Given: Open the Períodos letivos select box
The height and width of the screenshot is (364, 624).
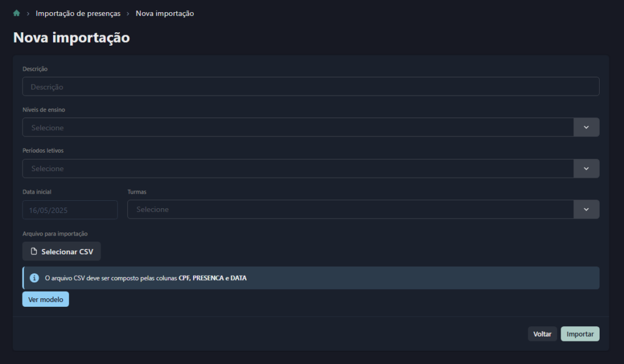Looking at the screenshot, I should pyautogui.click(x=298, y=168).
